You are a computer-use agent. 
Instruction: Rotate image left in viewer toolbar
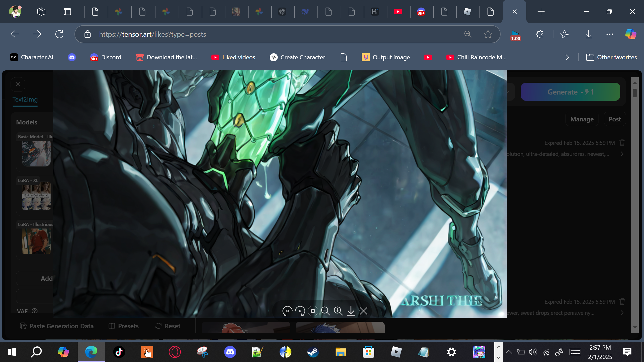[287, 311]
